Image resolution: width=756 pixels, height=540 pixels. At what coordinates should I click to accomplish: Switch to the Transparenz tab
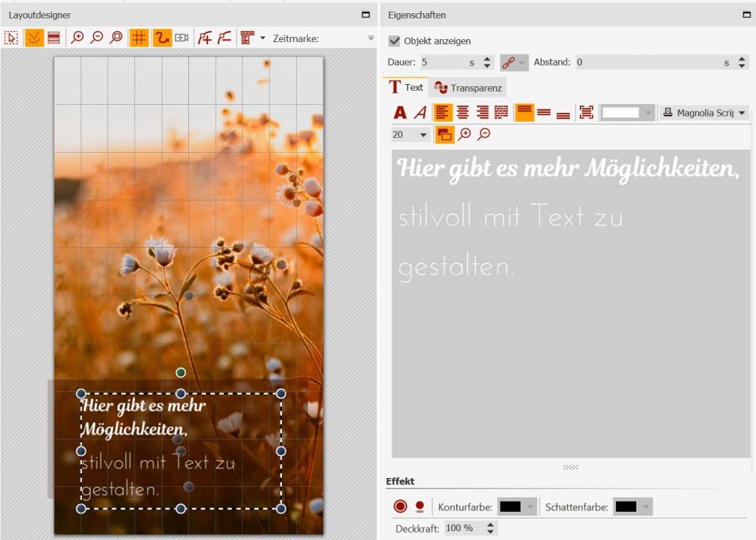(x=467, y=87)
